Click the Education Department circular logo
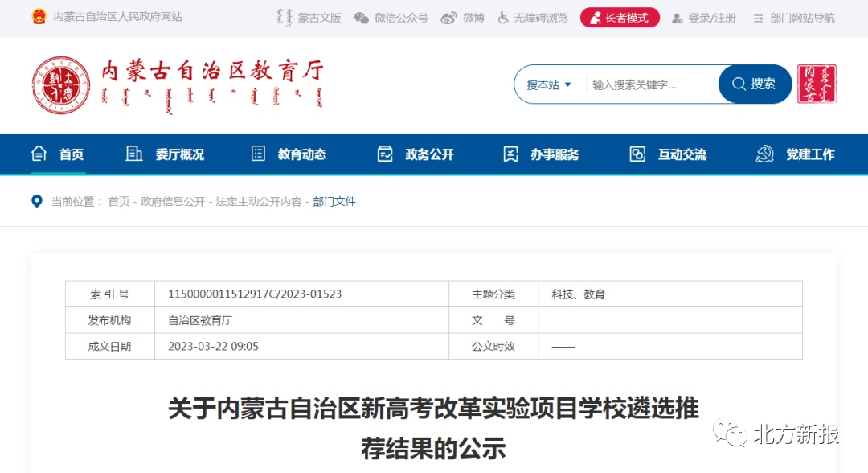 click(61, 85)
